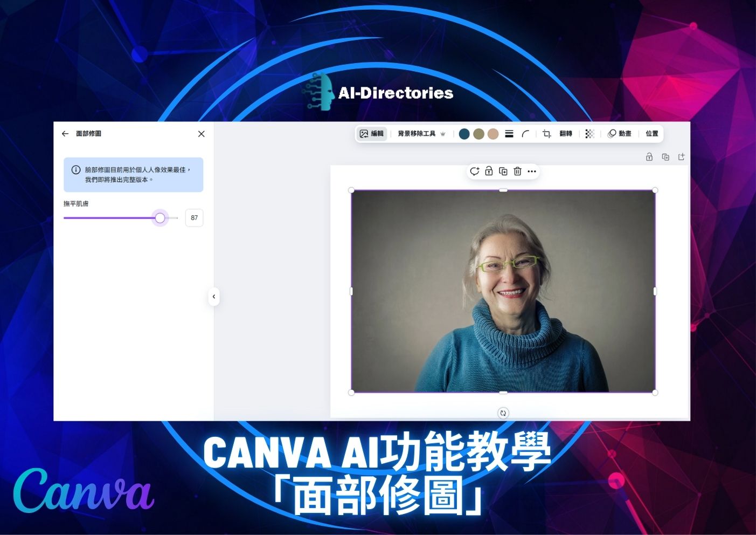Duplicate the page with the top-right copy icon
The height and width of the screenshot is (535, 756).
(x=665, y=157)
